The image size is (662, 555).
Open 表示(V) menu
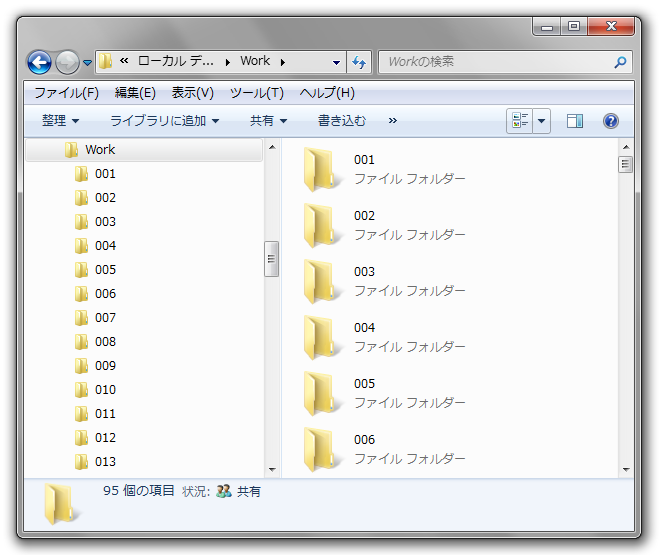click(193, 93)
